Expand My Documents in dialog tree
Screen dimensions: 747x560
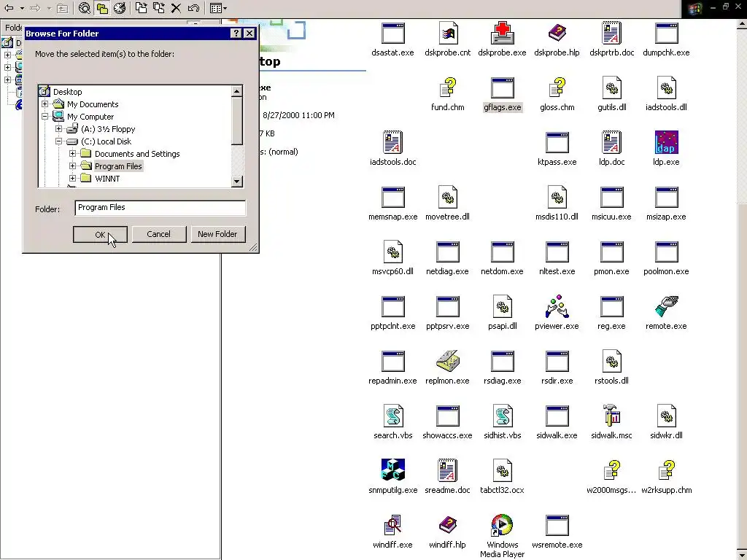coord(44,104)
